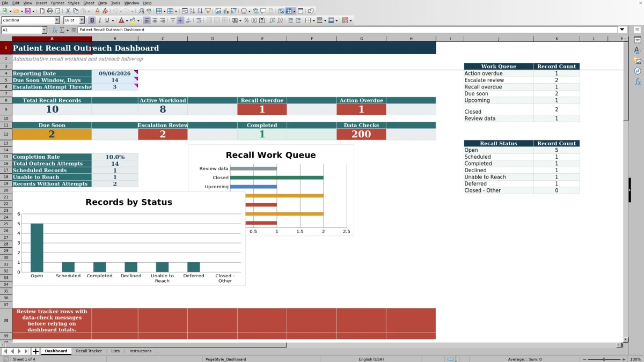The image size is (644, 362).
Task: Click Format as Percent icon
Action: pyautogui.click(x=246, y=20)
